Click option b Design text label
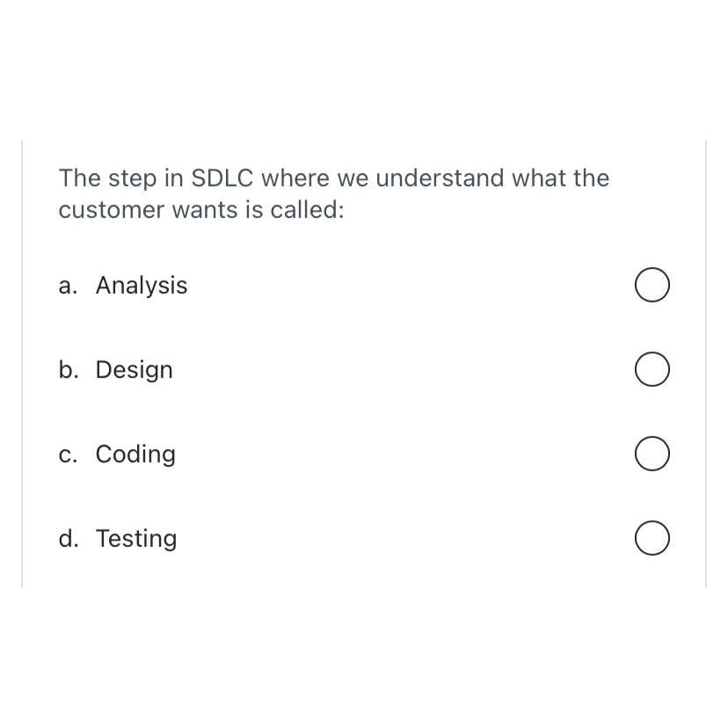This screenshot has height=728, width=728. 134,369
